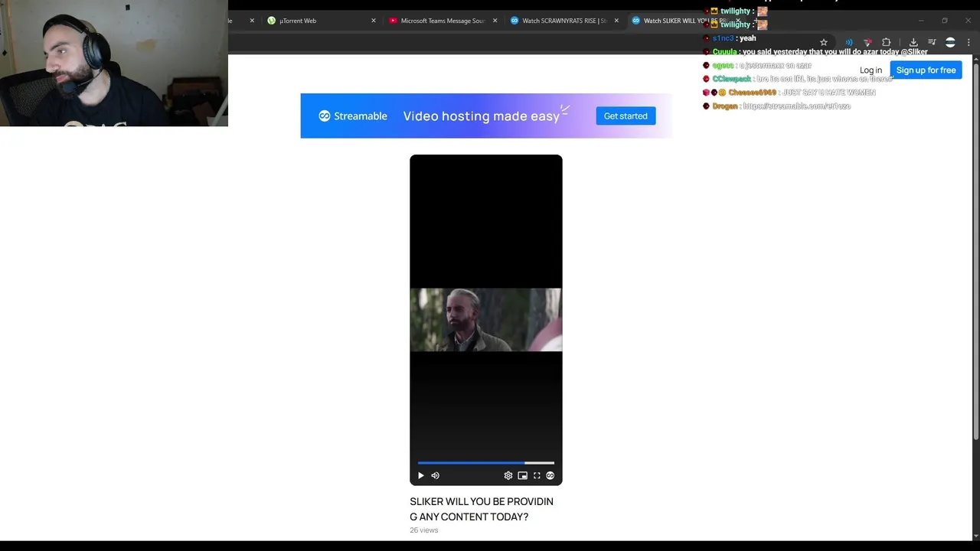The width and height of the screenshot is (980, 551).
Task: Open the browser extensions puzzle icon
Action: (887, 42)
